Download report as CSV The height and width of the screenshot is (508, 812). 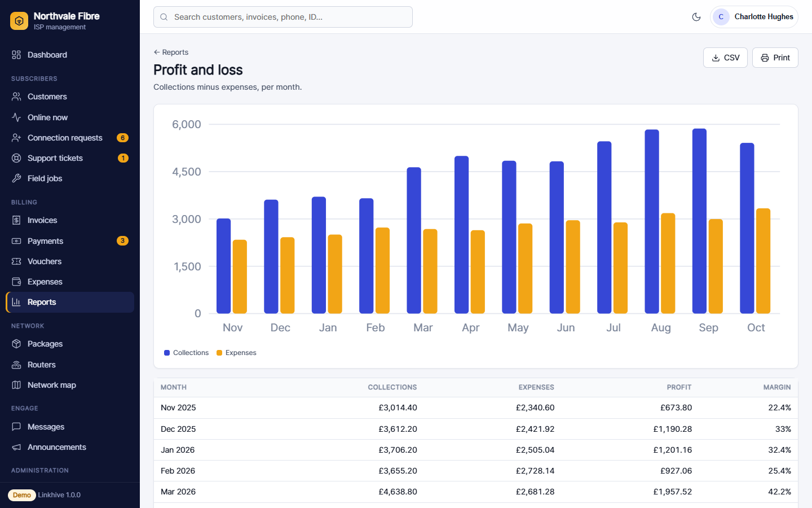point(725,58)
